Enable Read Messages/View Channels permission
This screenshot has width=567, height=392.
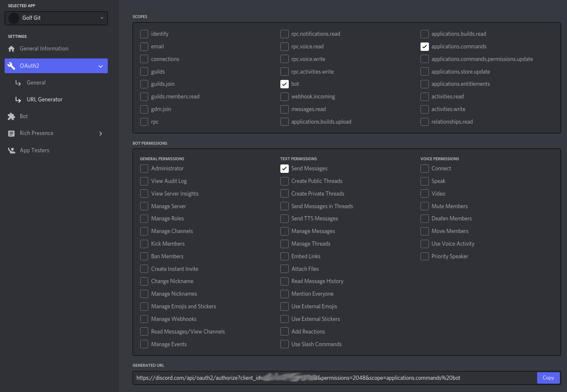tap(144, 331)
